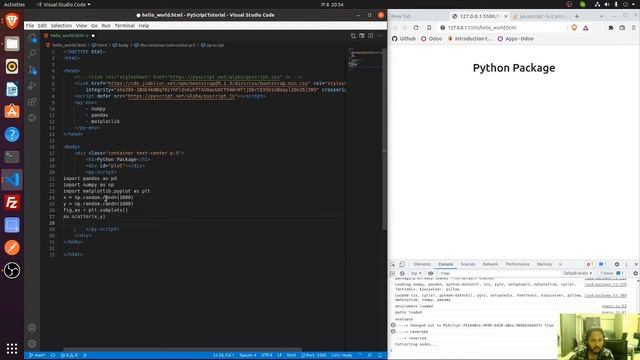Click the Spaces indentation status bar item
The width and height of the screenshot is (640, 360).
(248, 356)
